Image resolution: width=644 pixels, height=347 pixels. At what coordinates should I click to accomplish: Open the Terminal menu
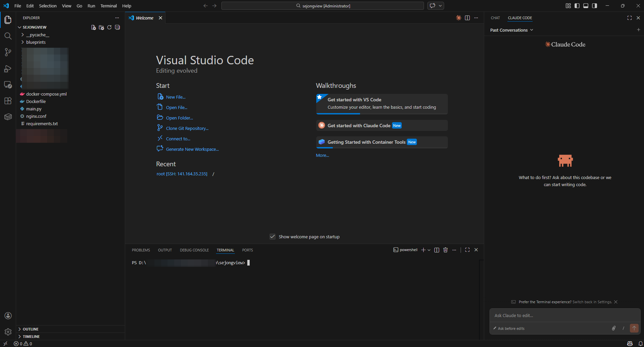(108, 6)
